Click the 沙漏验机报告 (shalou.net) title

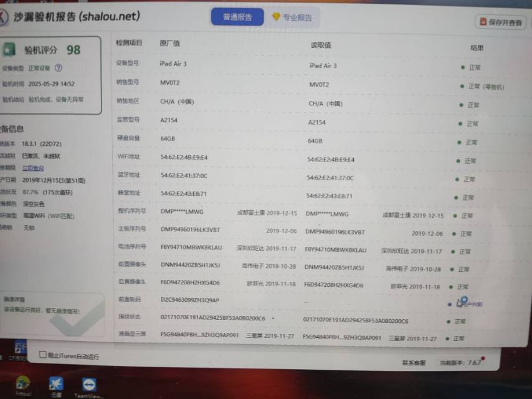(x=77, y=16)
